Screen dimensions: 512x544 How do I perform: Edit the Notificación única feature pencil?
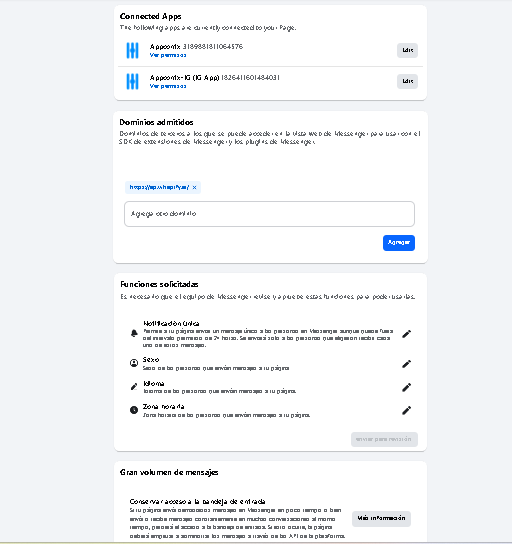coord(406,334)
